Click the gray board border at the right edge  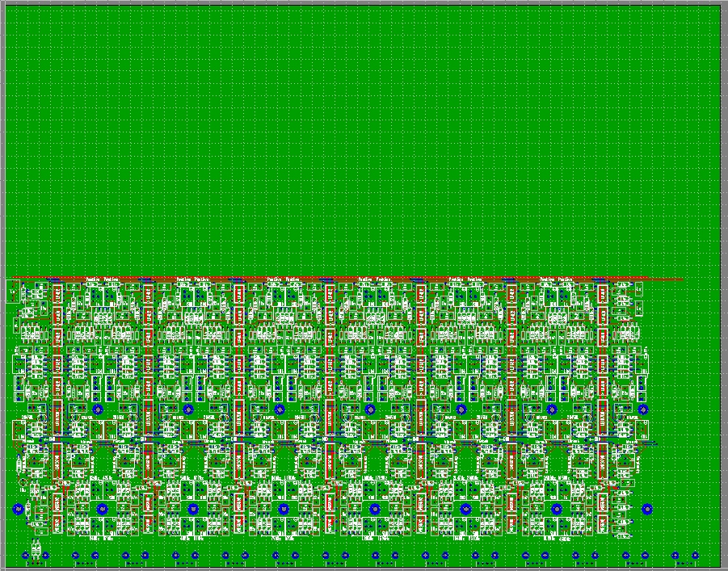(724, 283)
